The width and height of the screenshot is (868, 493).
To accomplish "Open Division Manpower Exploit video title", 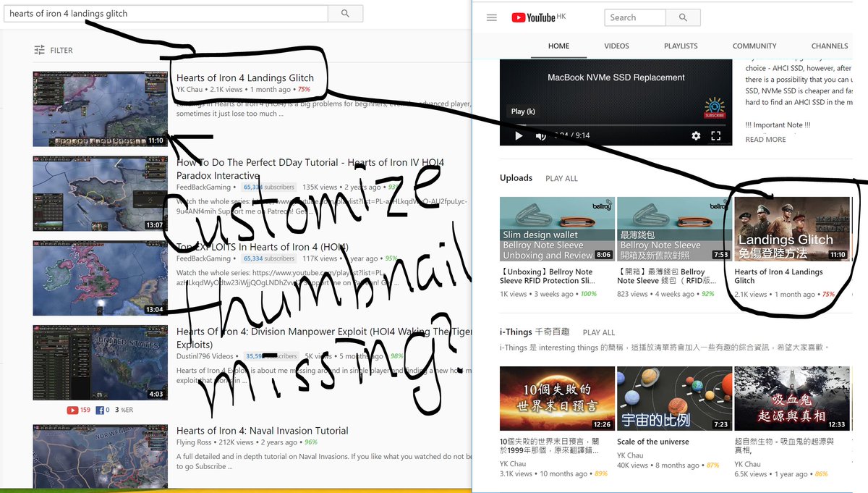I will (324, 338).
